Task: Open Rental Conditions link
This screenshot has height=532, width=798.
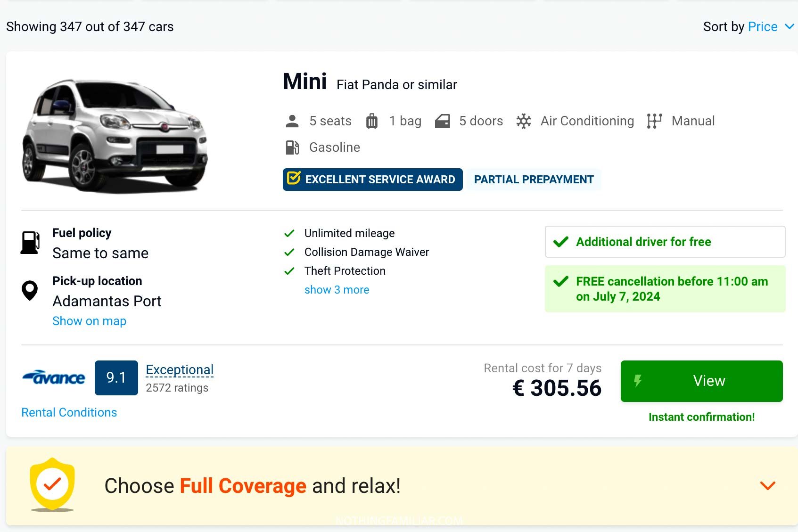Action: [x=69, y=412]
